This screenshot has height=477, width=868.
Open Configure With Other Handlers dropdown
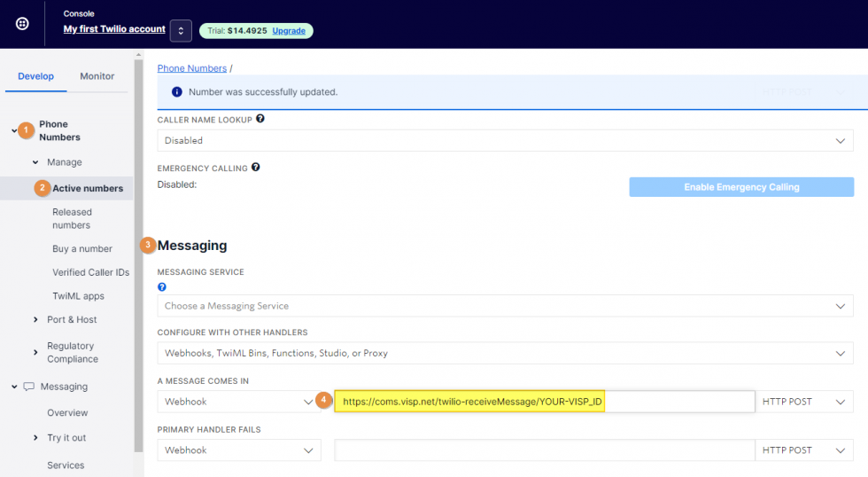tap(505, 353)
